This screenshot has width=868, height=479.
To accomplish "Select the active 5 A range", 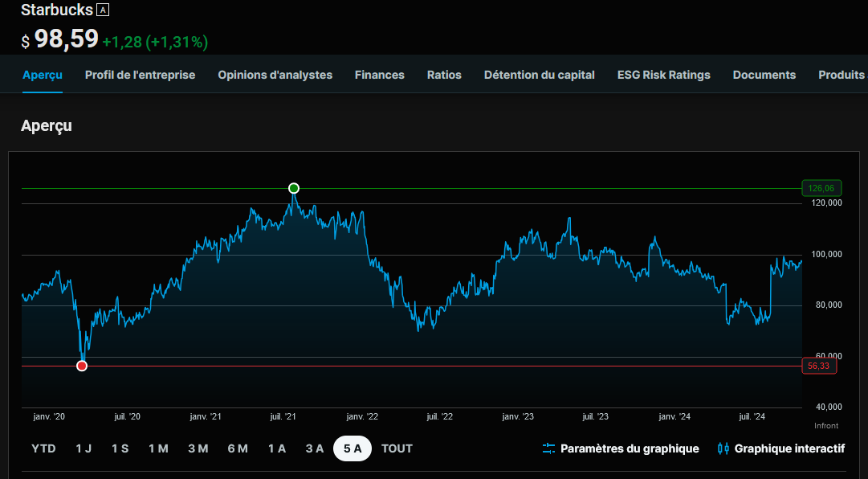I will pyautogui.click(x=352, y=448).
